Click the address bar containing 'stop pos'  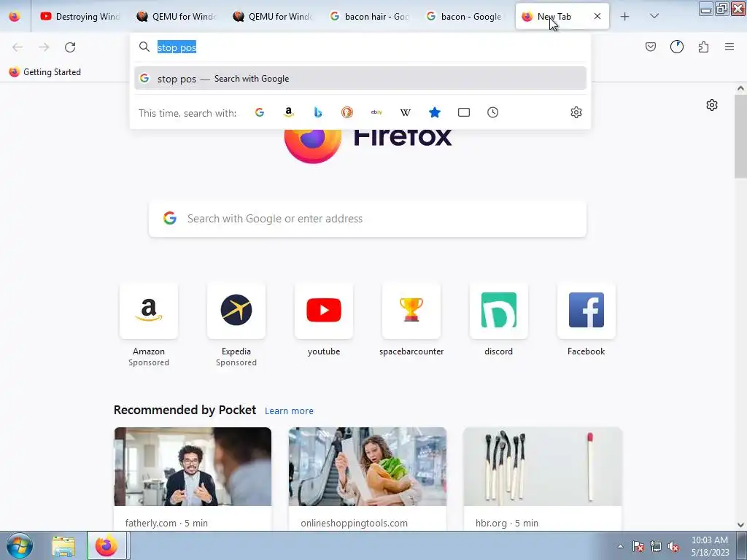360,47
